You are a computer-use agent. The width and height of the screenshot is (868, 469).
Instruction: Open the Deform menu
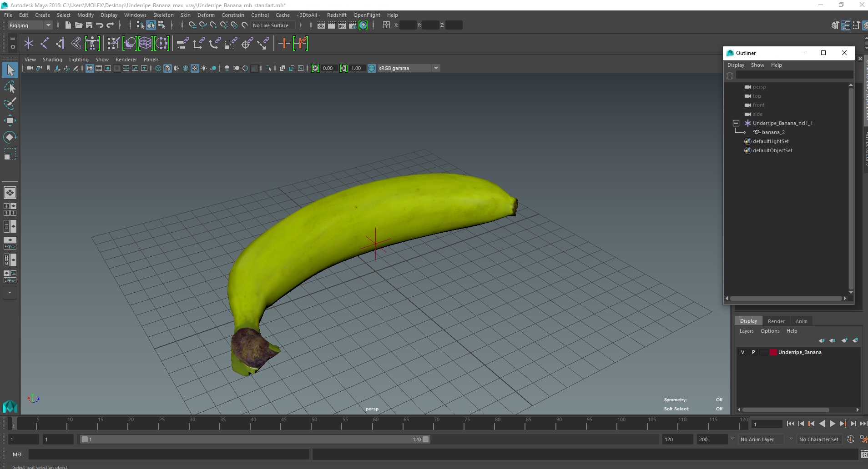pyautogui.click(x=206, y=15)
